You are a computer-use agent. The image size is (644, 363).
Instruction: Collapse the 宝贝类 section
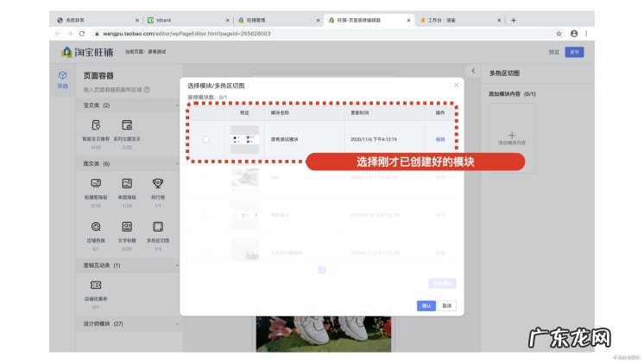177,105
